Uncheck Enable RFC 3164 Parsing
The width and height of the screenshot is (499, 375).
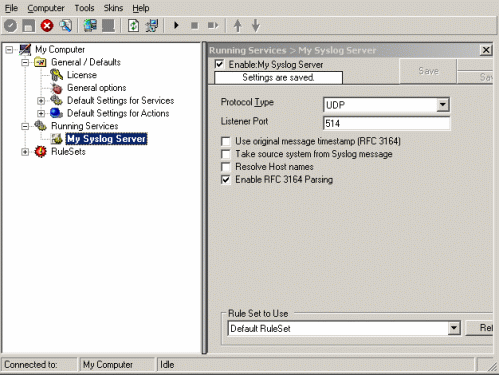226,180
